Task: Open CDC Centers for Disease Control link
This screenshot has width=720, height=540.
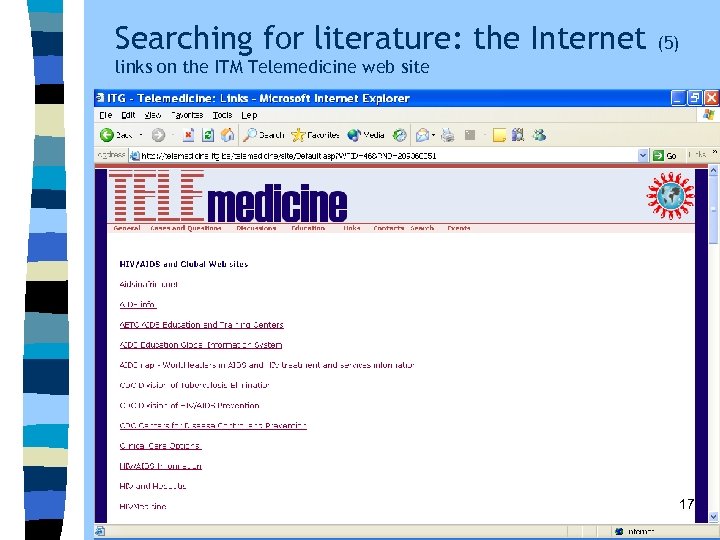Action: (x=213, y=426)
